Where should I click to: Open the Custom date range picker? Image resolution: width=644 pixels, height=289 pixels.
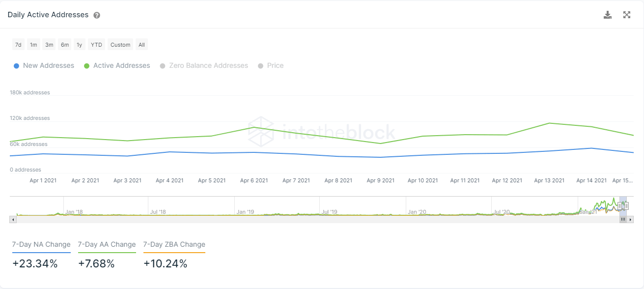click(x=120, y=45)
